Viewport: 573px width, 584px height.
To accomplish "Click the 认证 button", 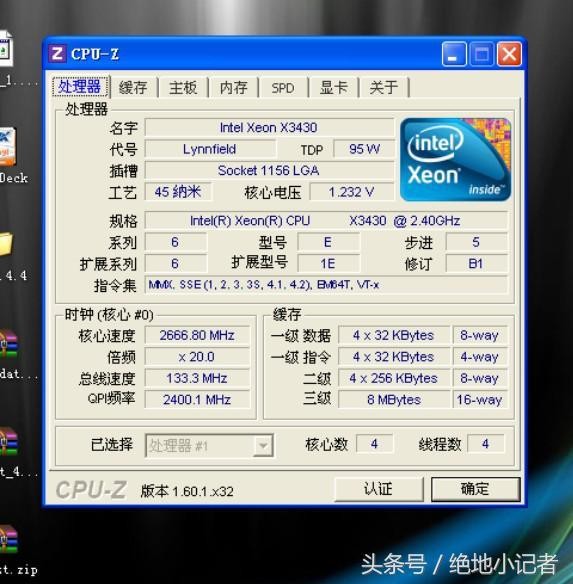I will click(379, 489).
